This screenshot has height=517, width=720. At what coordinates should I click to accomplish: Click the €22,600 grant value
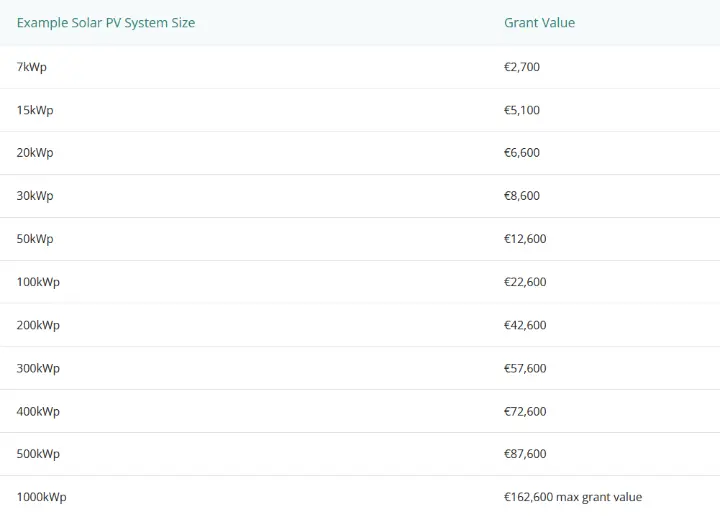coord(525,282)
